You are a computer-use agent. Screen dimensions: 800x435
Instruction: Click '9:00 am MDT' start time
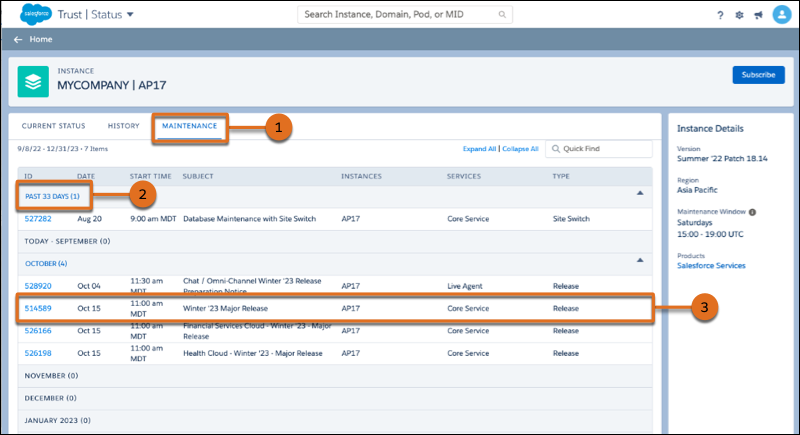click(153, 219)
